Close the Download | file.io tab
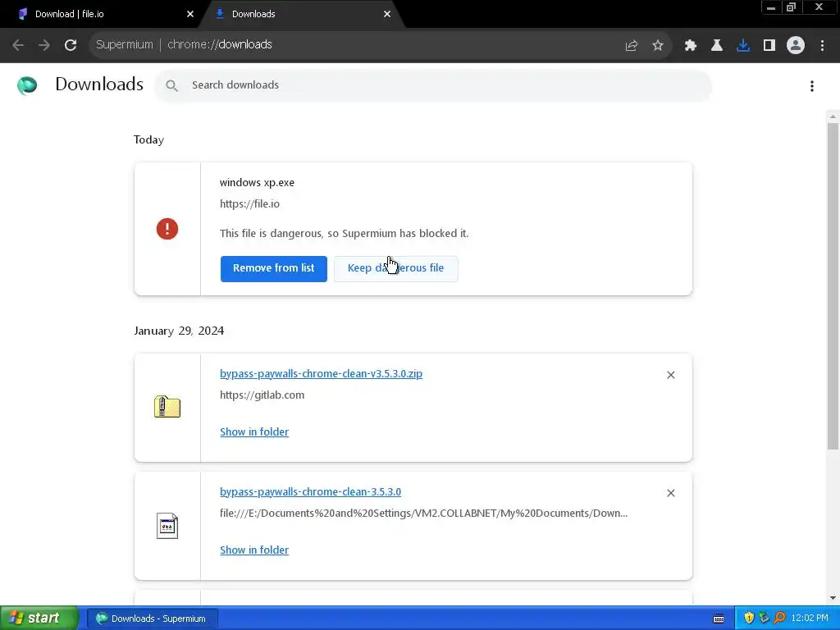The image size is (840, 630). (x=190, y=14)
